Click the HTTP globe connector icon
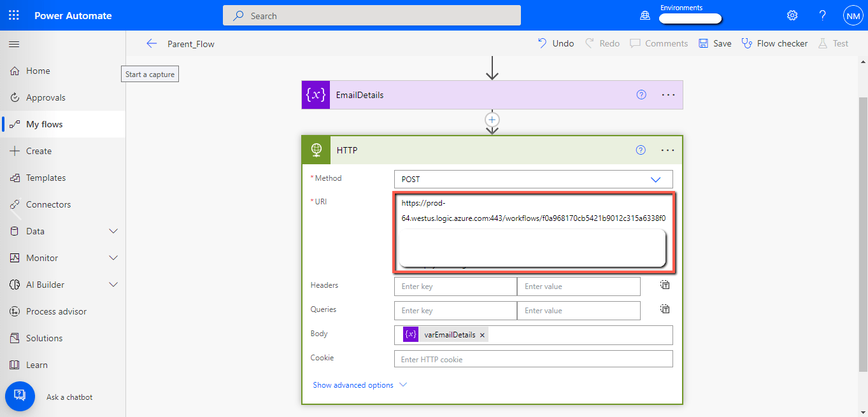 coord(316,150)
